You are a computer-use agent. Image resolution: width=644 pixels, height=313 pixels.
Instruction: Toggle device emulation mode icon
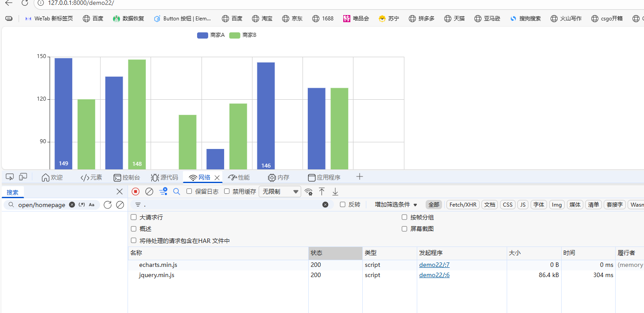click(x=23, y=177)
